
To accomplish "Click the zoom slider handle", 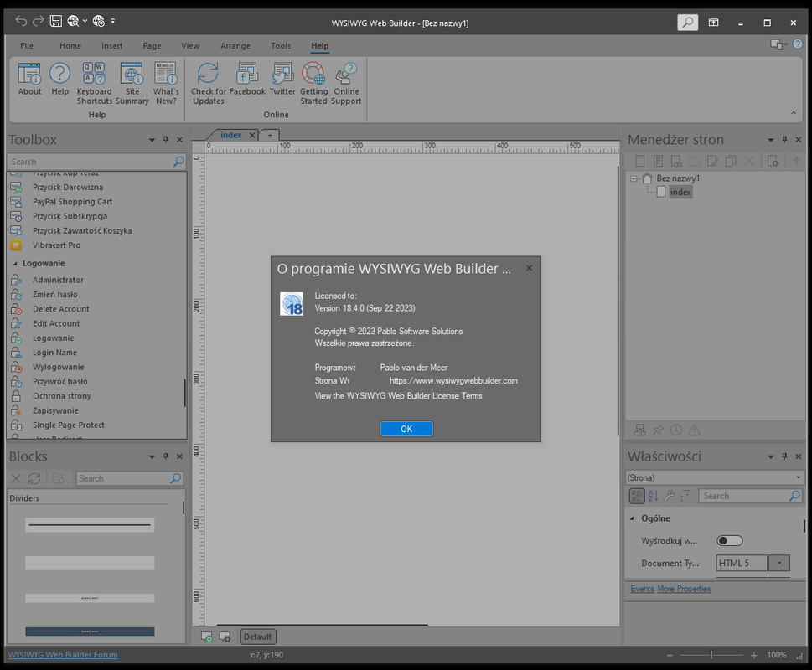I will [x=711, y=655].
